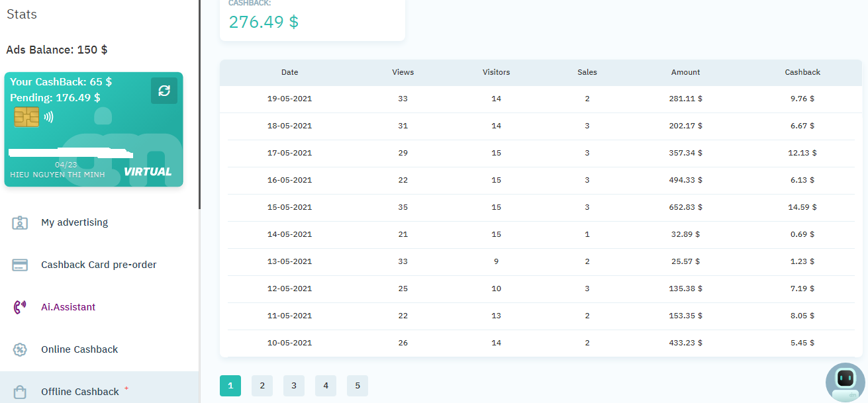Click the Visitors column header
The width and height of the screenshot is (868, 403).
point(497,72)
